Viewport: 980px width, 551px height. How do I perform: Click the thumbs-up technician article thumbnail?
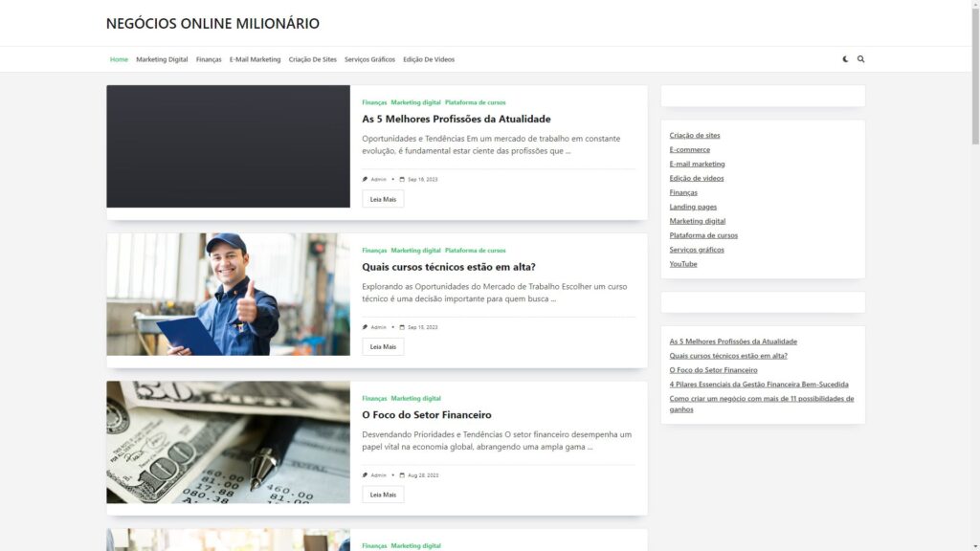point(228,294)
